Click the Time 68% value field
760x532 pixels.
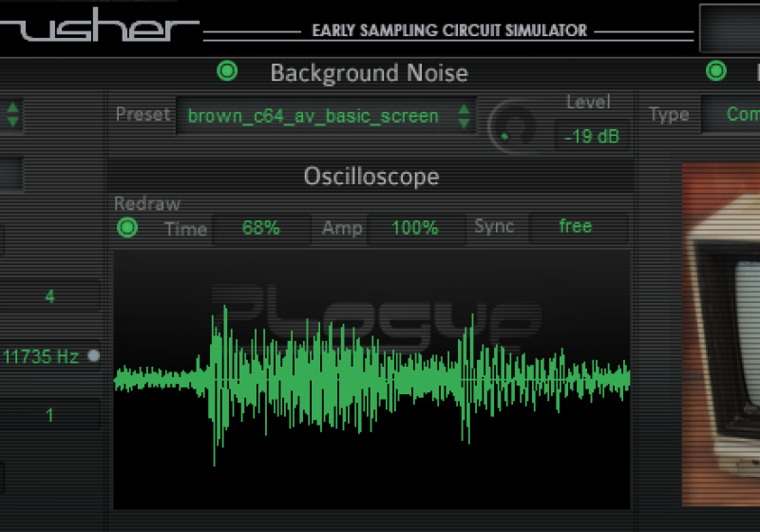[260, 228]
